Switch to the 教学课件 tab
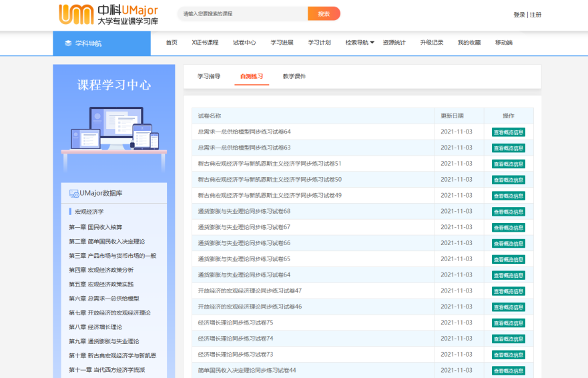This screenshot has width=588, height=378. [x=294, y=76]
